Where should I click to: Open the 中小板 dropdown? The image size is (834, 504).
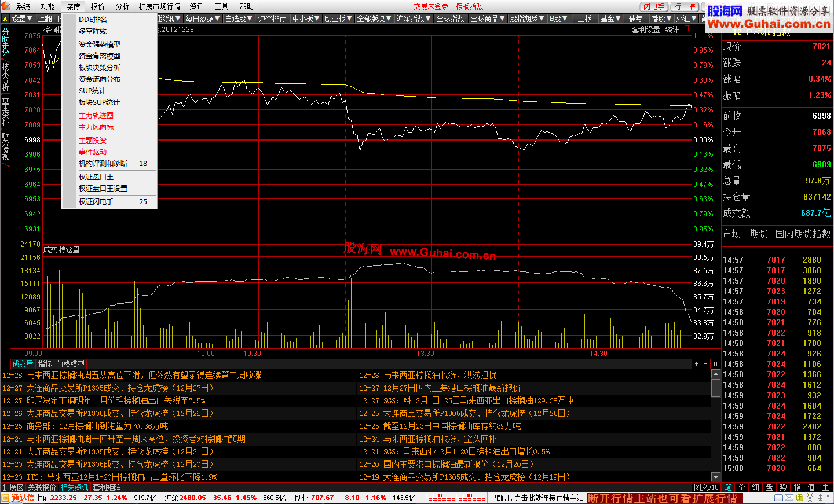tap(306, 19)
